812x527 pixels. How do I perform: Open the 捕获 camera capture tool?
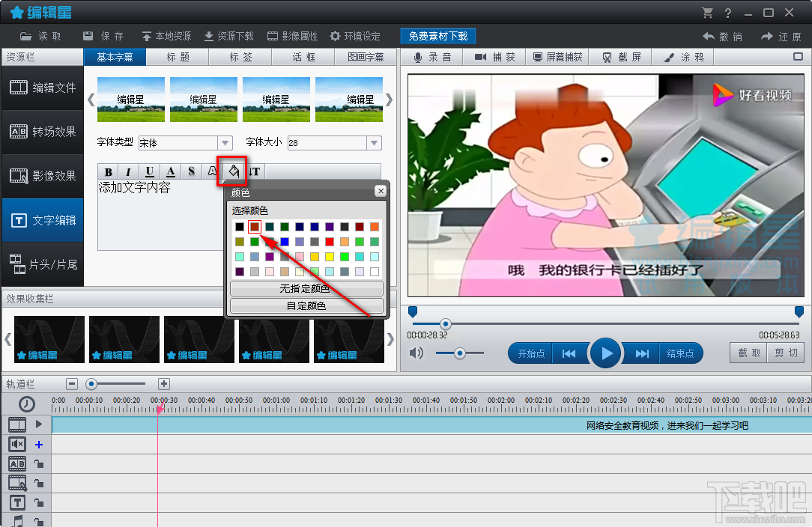495,57
